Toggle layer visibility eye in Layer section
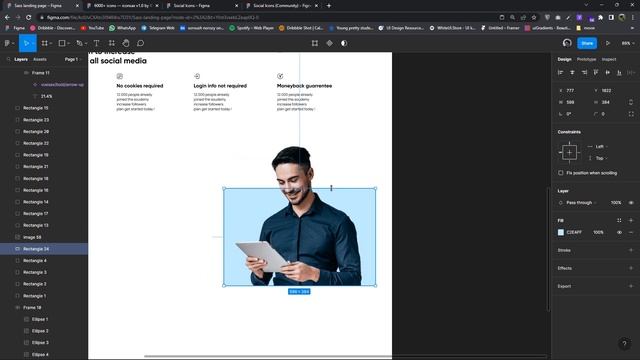640x360 pixels. coord(631,203)
